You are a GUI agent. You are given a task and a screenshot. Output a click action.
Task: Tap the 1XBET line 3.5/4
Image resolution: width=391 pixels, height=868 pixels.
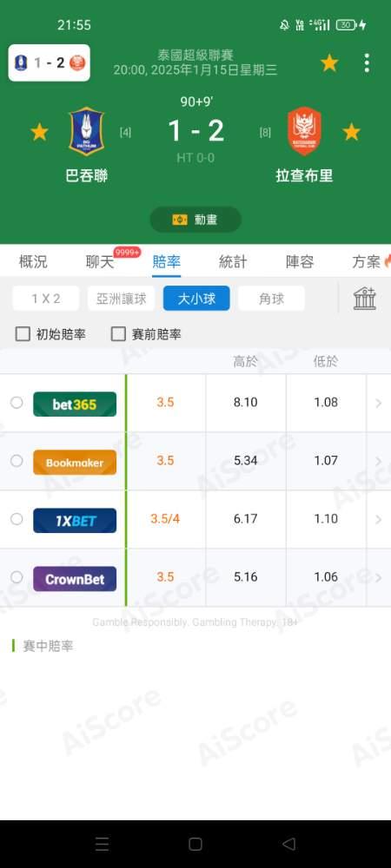166,519
